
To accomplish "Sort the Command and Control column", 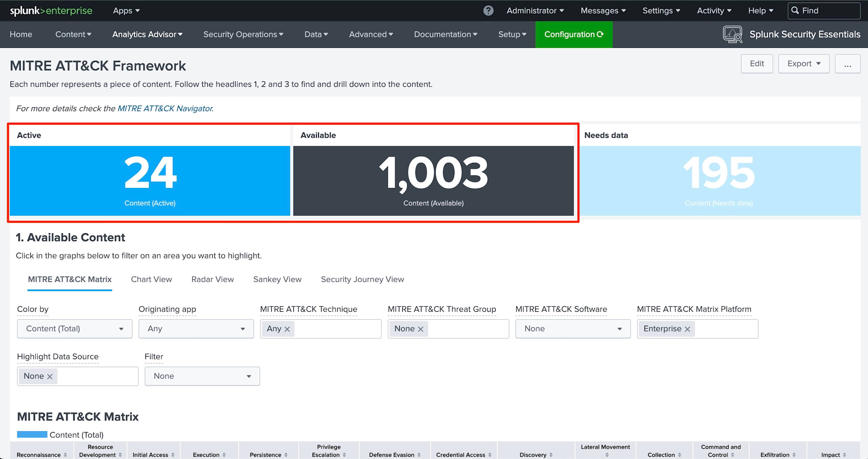I will [x=732, y=455].
